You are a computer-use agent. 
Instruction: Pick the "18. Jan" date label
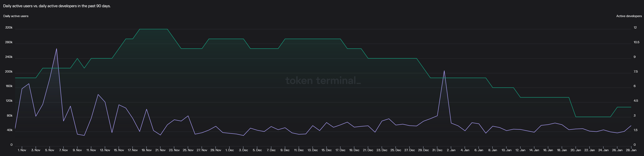coord(562,150)
